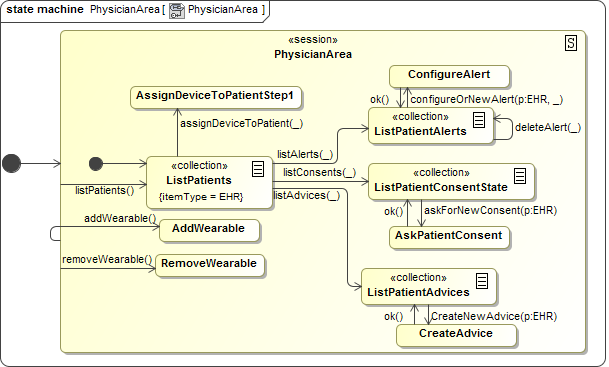Select the ConfigureAlert state

(x=449, y=77)
